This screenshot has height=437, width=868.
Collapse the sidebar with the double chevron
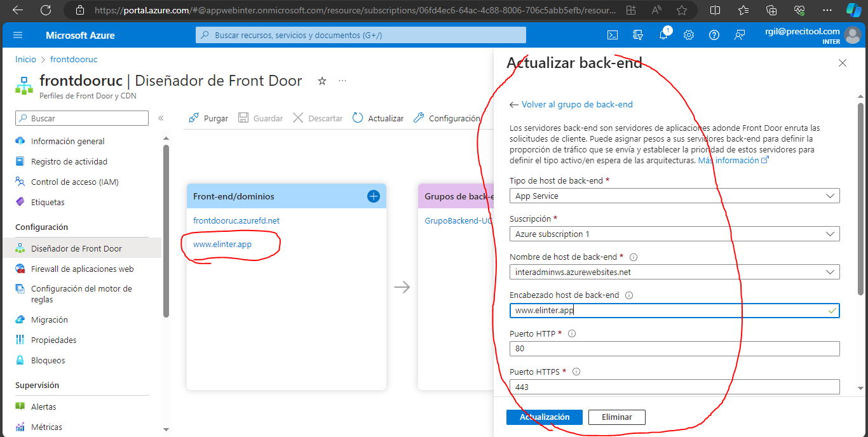[x=161, y=118]
